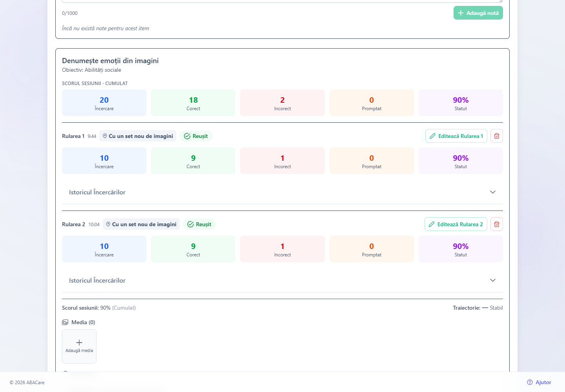Click the Reușit badge on Rularea 1

coord(196,136)
